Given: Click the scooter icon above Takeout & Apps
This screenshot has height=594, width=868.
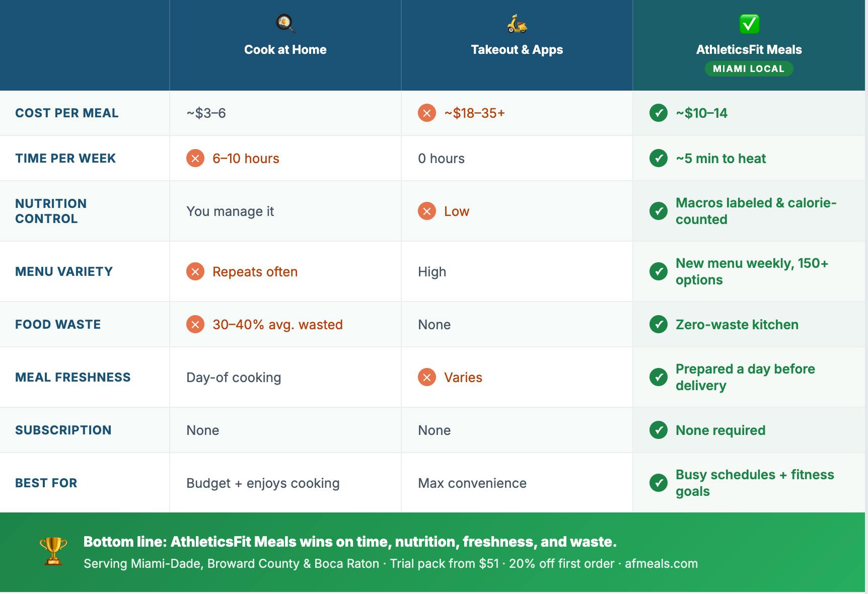Looking at the screenshot, I should pyautogui.click(x=517, y=23).
